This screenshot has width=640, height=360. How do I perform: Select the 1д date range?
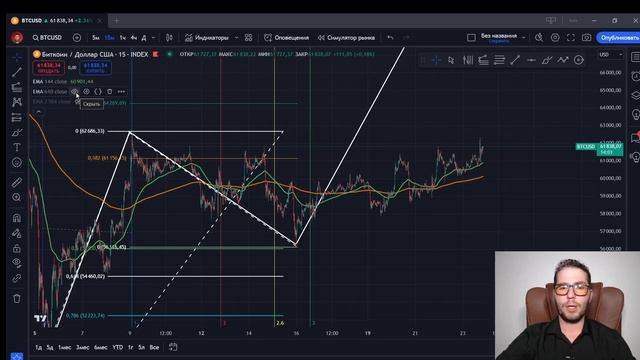tap(38, 347)
